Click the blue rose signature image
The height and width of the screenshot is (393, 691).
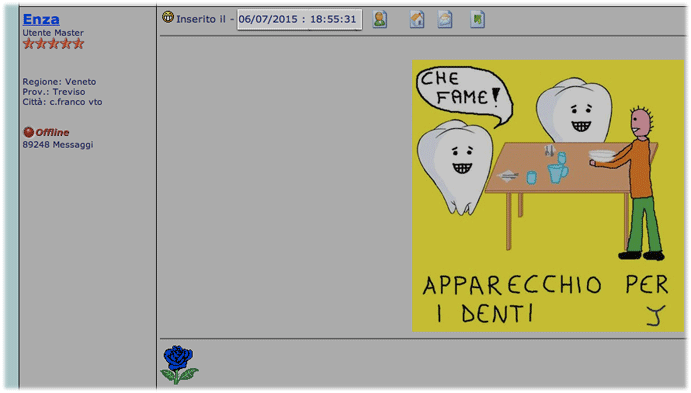[x=179, y=364]
